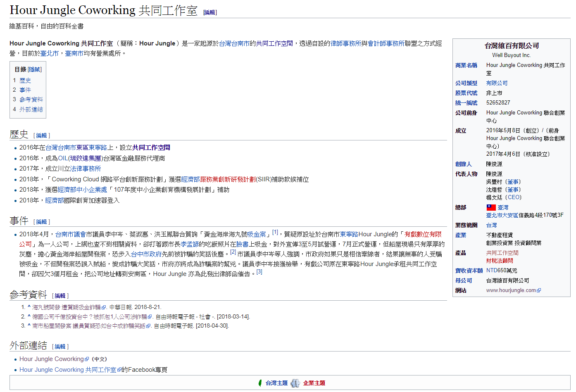Click footnote [1] in 事件 paragraph
576x392 pixels.
coord(275,232)
